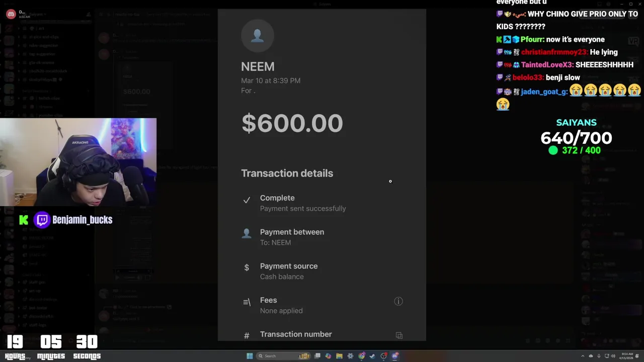Open the clock and date panel
This screenshot has height=362, width=644.
[x=627, y=356]
